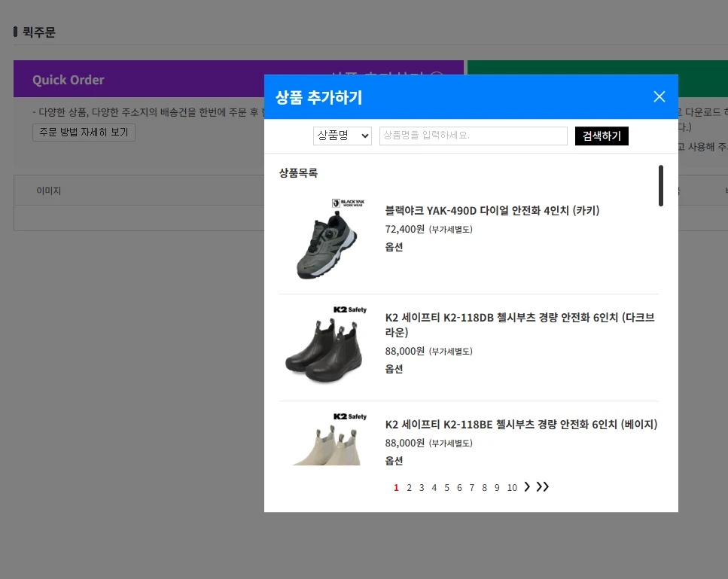
Task: Click the 88,000원 price of K2-118BE
Action: (404, 443)
